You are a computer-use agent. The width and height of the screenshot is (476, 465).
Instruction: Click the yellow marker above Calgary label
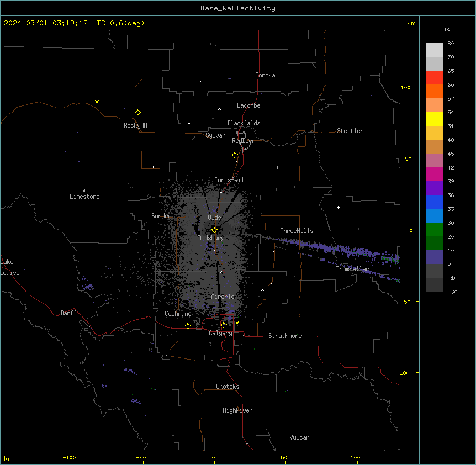(x=224, y=325)
